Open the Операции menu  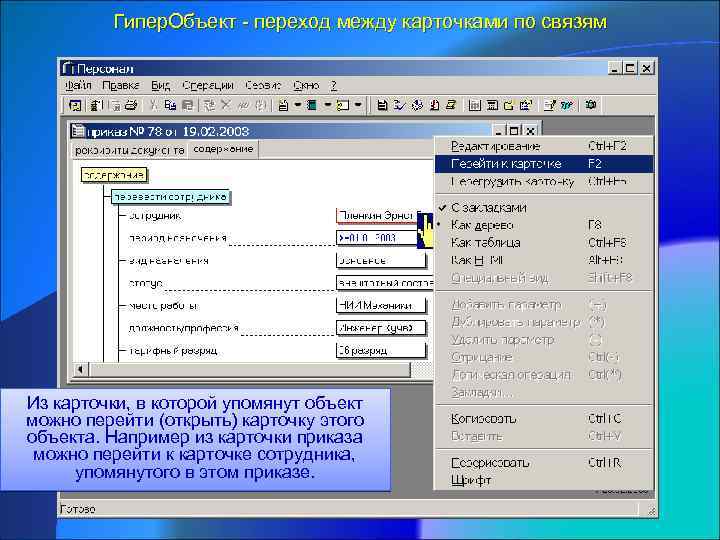pyautogui.click(x=208, y=85)
